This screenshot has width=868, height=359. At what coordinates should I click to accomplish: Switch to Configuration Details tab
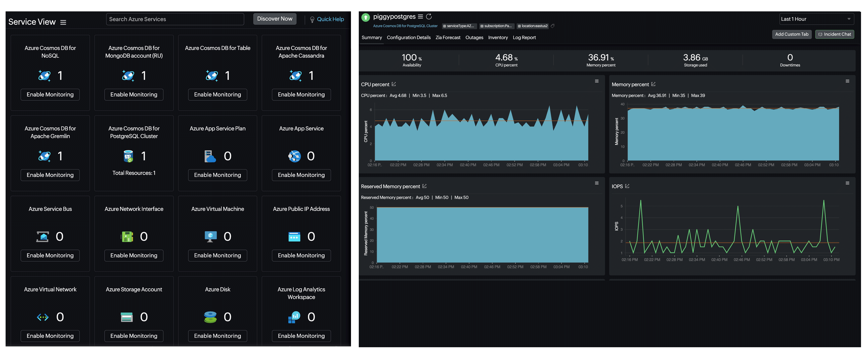(408, 38)
